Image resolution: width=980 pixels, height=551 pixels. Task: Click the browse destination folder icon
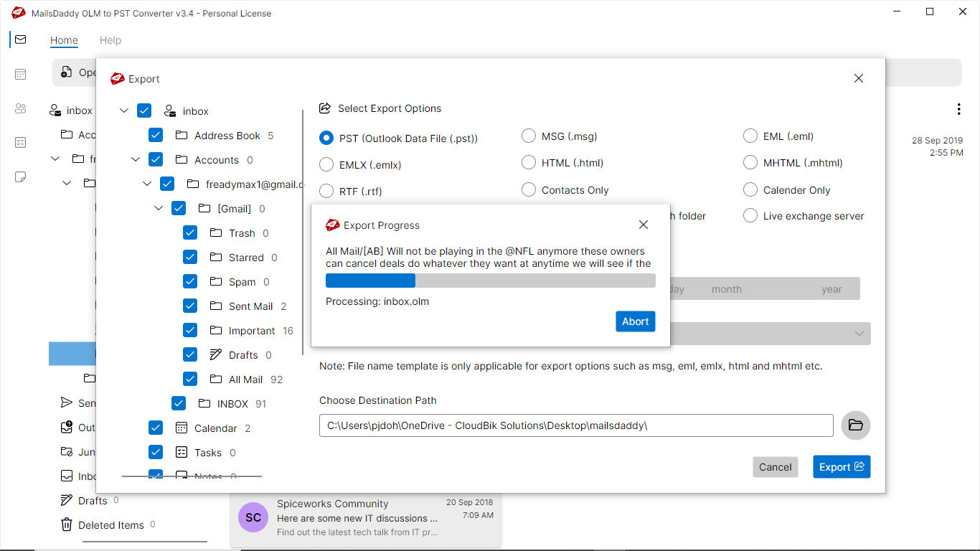coord(856,425)
